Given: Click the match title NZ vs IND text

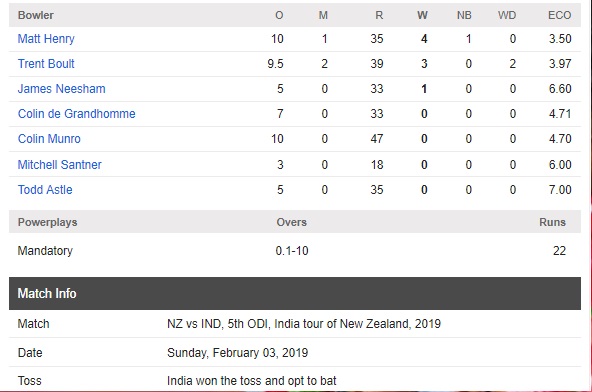Looking at the screenshot, I should pyautogui.click(x=304, y=324).
